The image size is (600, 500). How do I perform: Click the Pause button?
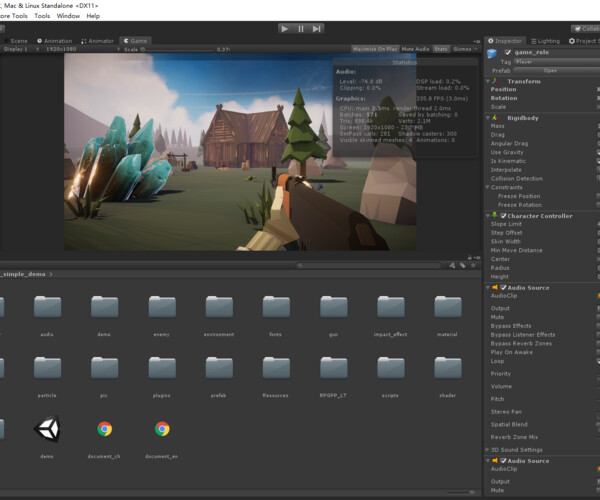click(x=301, y=29)
